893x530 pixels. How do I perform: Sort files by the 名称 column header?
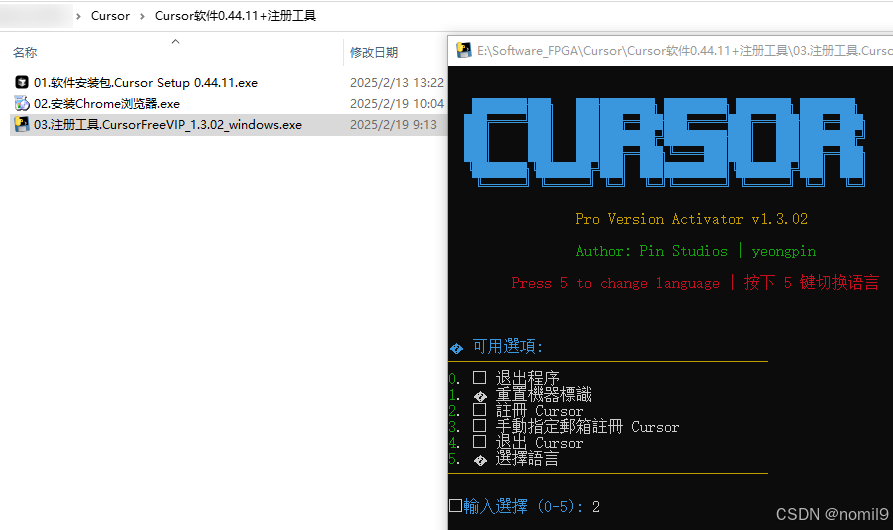pos(25,52)
